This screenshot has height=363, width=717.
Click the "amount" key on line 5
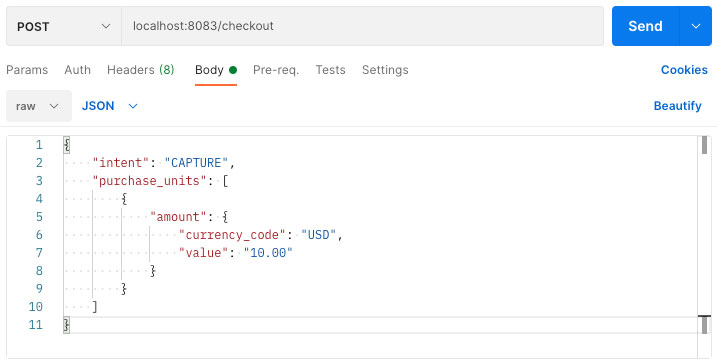point(178,217)
